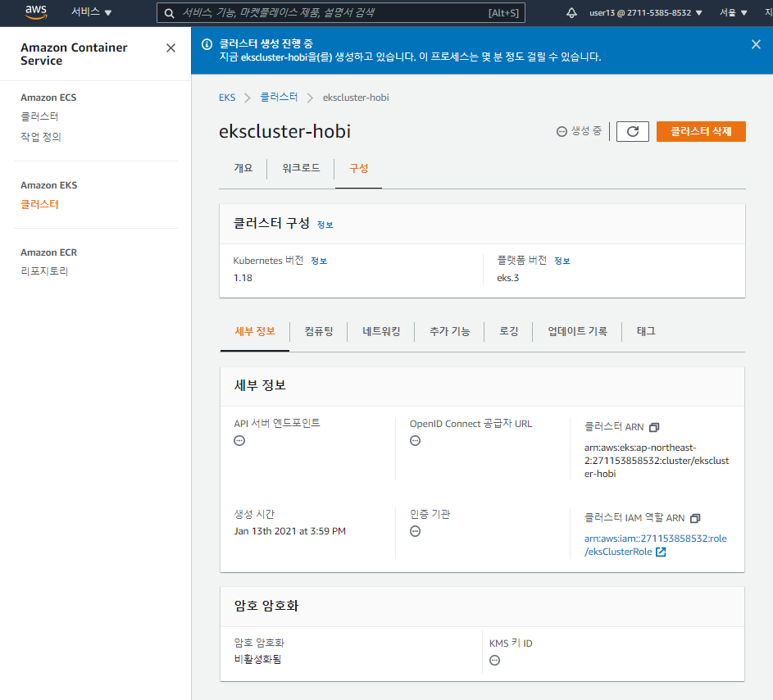The height and width of the screenshot is (700, 773).
Task: Open the 컴퓨팅 sub-tab
Action: pyautogui.click(x=319, y=331)
